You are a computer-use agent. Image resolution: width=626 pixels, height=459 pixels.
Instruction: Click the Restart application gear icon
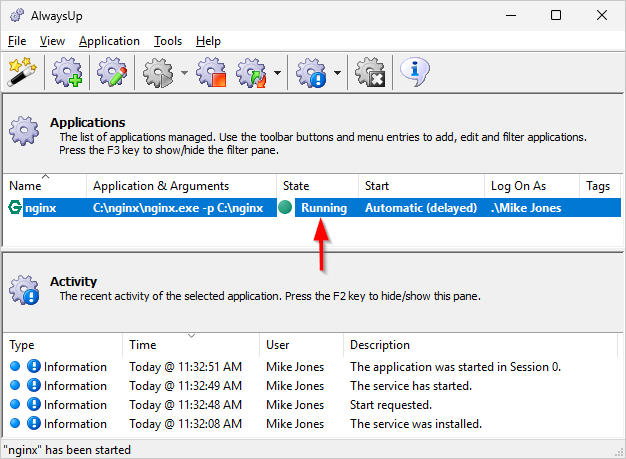(251, 72)
